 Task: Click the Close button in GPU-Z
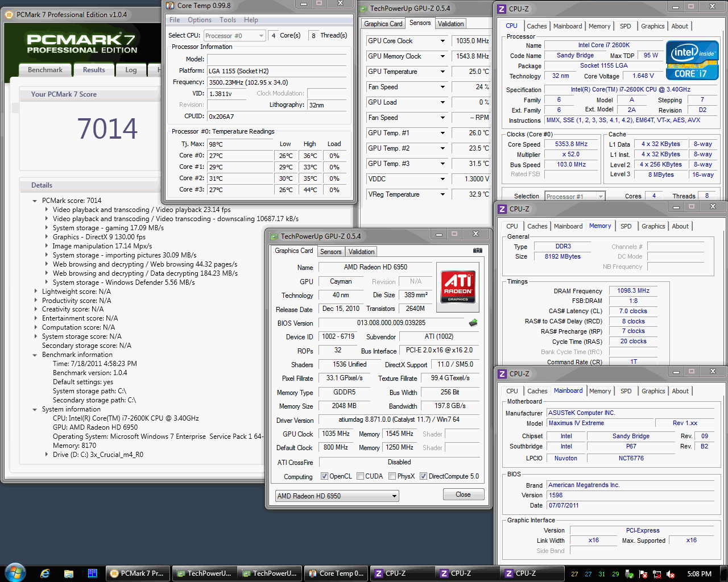tap(464, 494)
